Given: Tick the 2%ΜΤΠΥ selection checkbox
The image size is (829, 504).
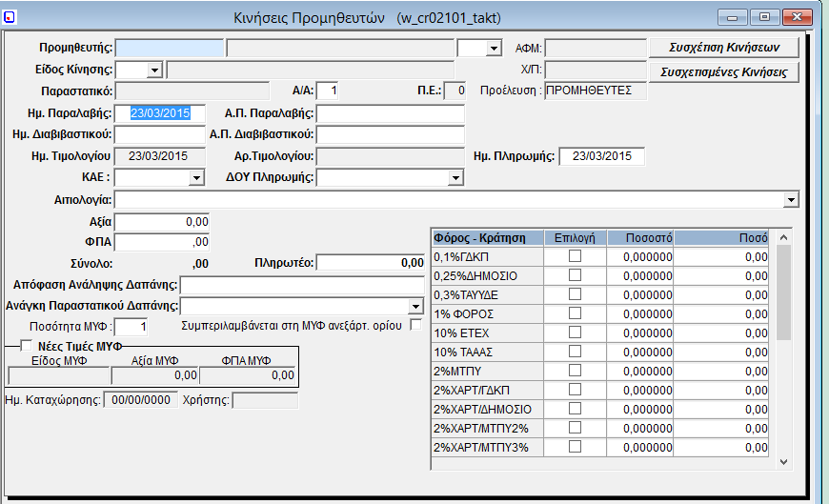Looking at the screenshot, I should (x=575, y=371).
